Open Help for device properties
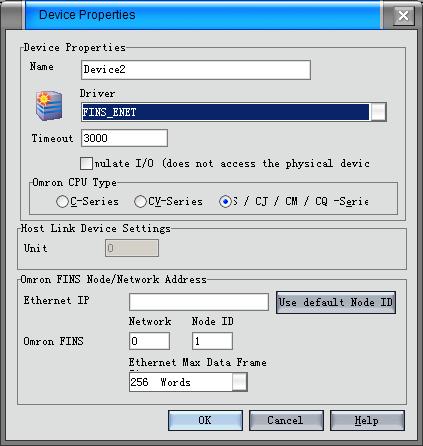This screenshot has height=446, width=423. click(367, 420)
